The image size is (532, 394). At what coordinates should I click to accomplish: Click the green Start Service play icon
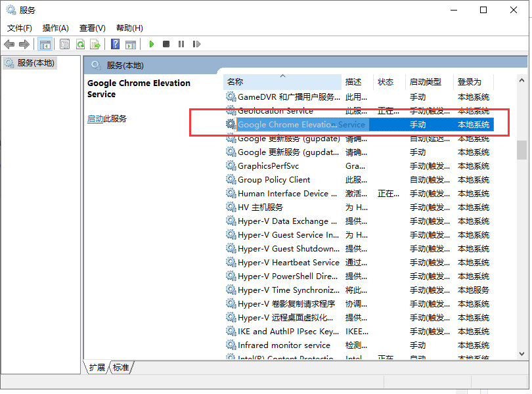[152, 44]
